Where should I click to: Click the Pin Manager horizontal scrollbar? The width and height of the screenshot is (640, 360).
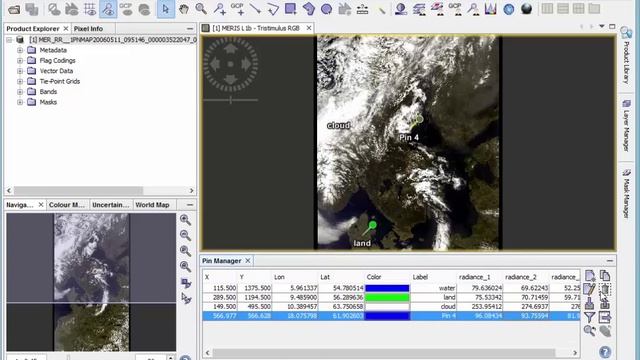(x=384, y=353)
